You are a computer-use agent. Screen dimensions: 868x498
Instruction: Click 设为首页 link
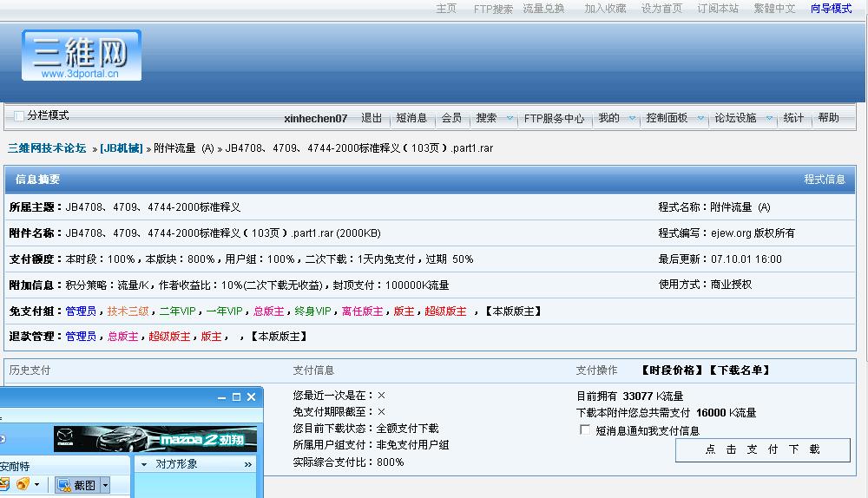click(661, 9)
